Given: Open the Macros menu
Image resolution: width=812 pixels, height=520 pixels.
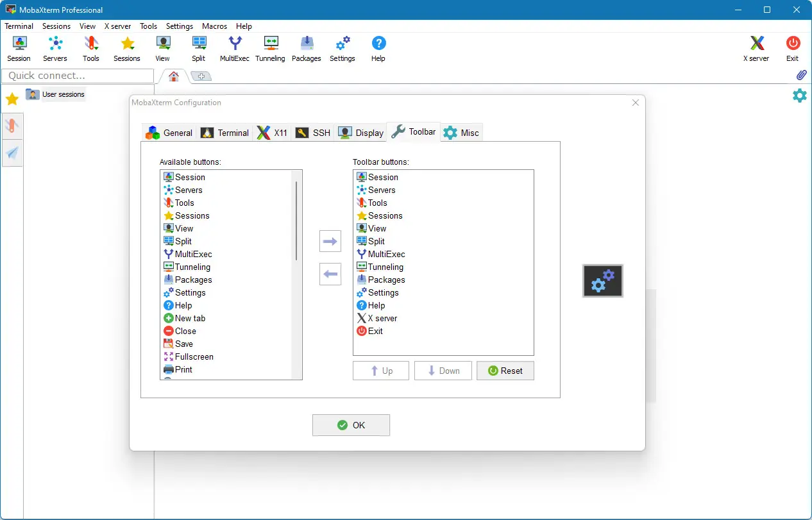Looking at the screenshot, I should tap(214, 26).
